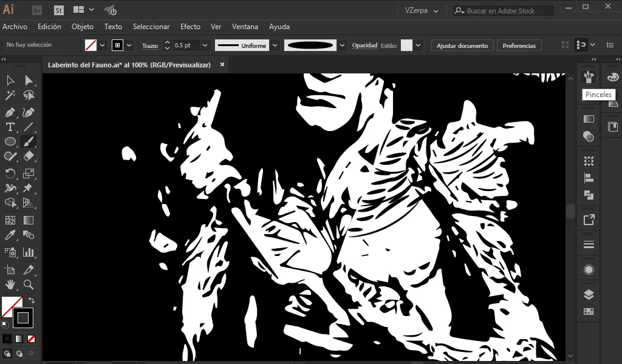Enable Draw Normal mode

[7, 354]
